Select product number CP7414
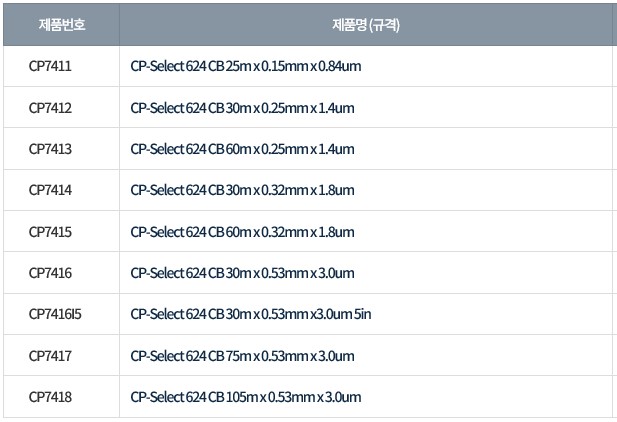The width and height of the screenshot is (617, 422). pyautogui.click(x=50, y=190)
